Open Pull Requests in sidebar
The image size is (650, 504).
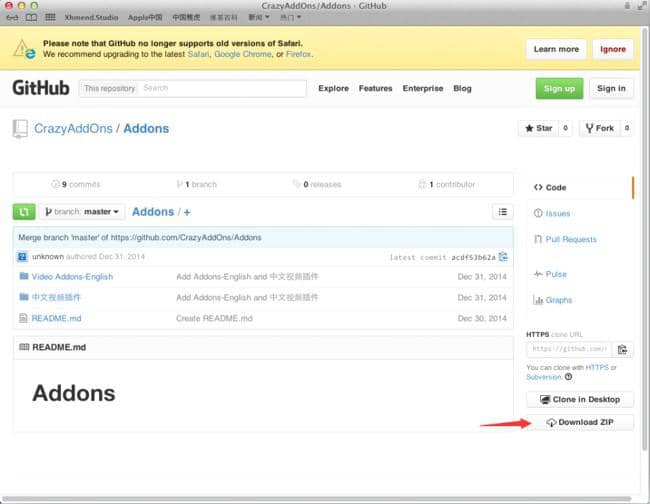click(565, 239)
